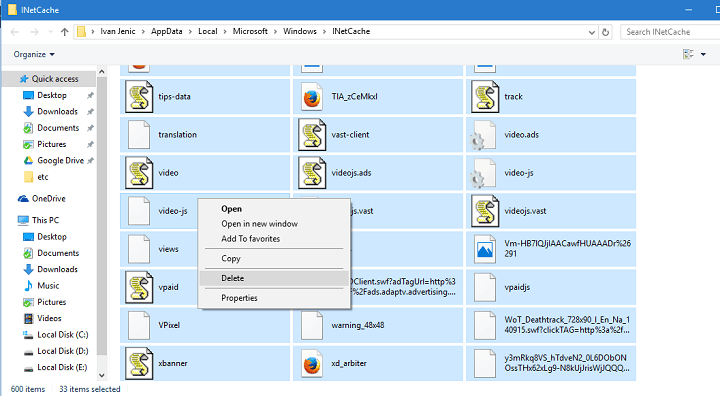
Task: Select the Vm-HB7IQJjIAA image file icon
Action: (x=485, y=249)
